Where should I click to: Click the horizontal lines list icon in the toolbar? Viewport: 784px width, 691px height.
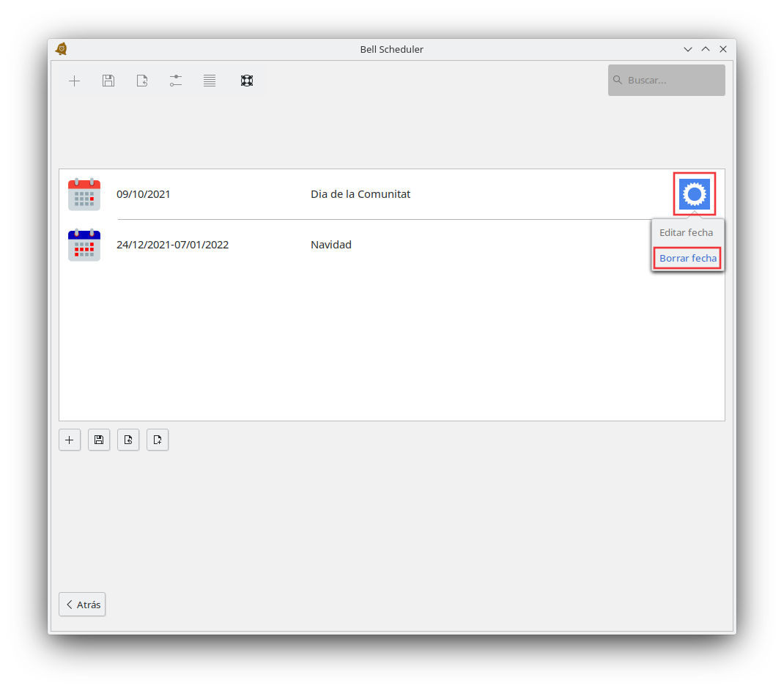click(210, 81)
